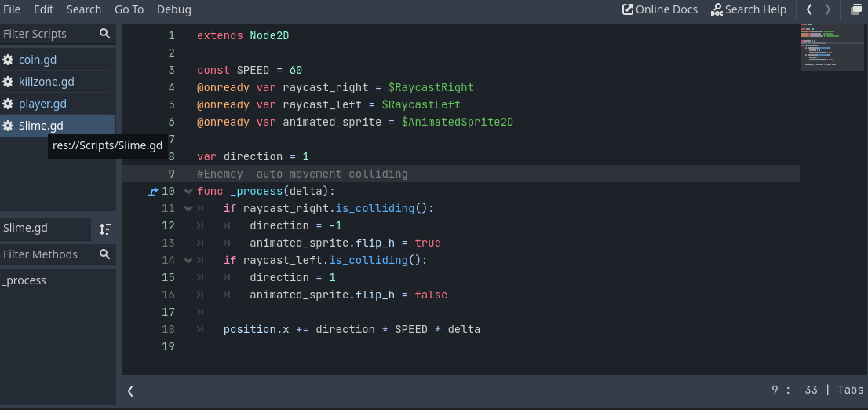The width and height of the screenshot is (868, 410).
Task: Open the Search menu
Action: pos(84,9)
